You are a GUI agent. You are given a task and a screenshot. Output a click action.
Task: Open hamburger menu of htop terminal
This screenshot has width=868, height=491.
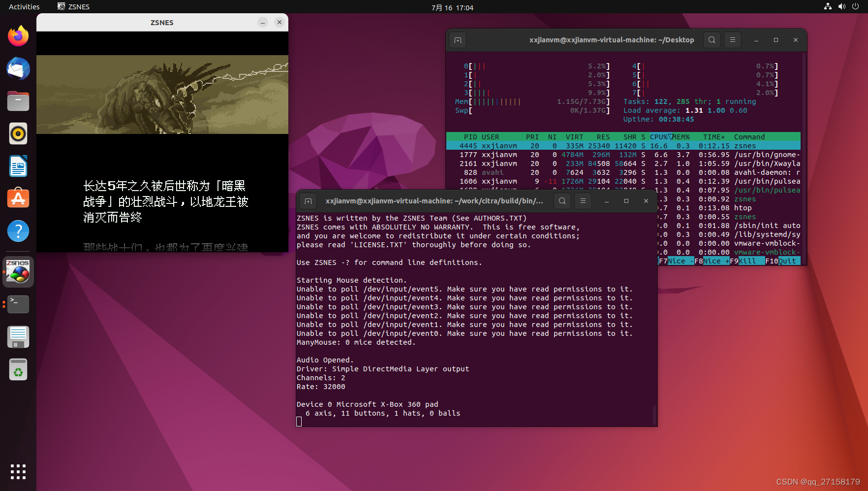[733, 40]
